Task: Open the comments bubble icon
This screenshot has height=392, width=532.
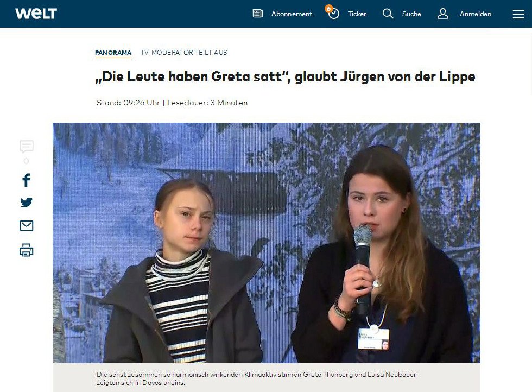Action: coord(27,147)
